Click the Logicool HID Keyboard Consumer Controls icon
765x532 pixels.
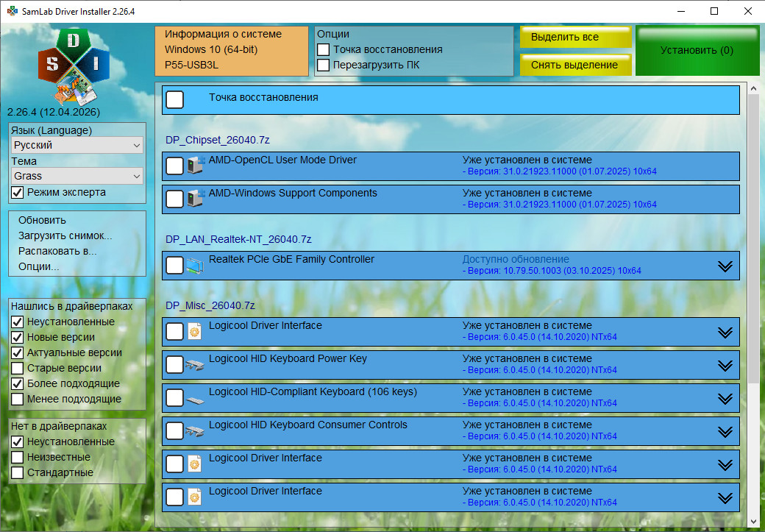tap(195, 431)
